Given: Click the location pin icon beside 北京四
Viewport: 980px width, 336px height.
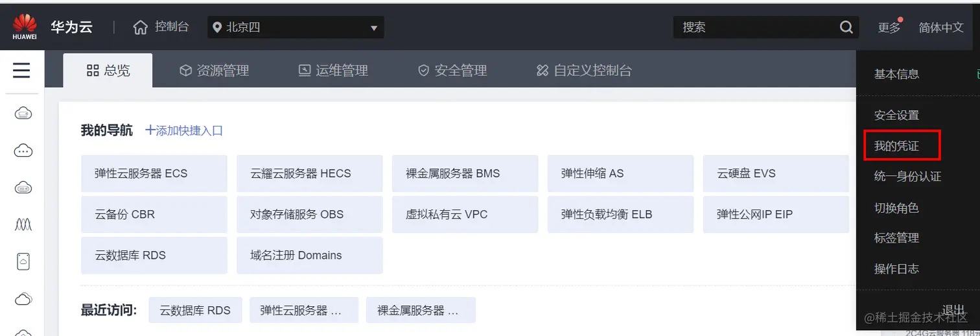Looking at the screenshot, I should (x=218, y=28).
